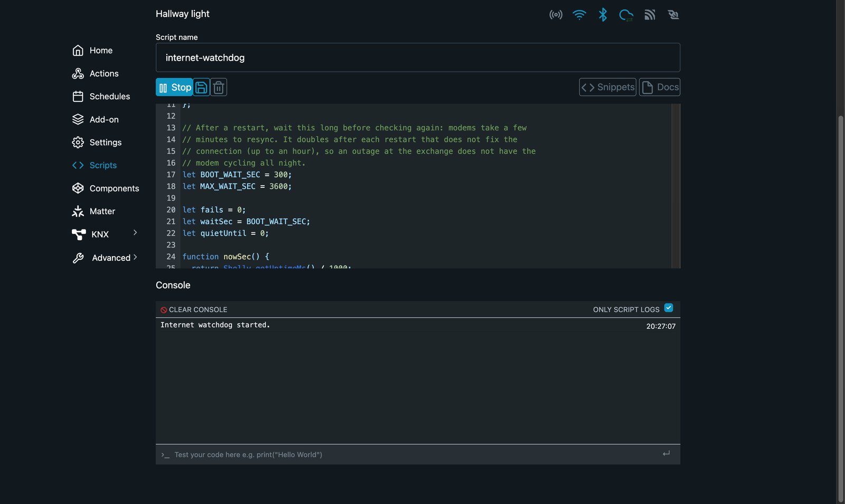The height and width of the screenshot is (504, 845).
Task: Click the KNX sidebar item
Action: [100, 234]
